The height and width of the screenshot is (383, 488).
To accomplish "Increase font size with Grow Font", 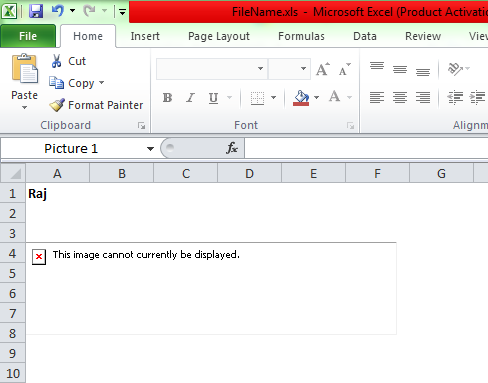I will click(323, 69).
